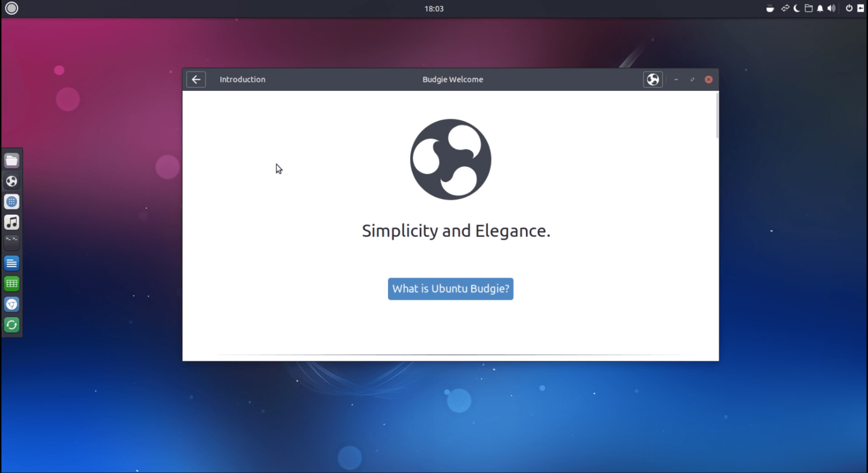The width and height of the screenshot is (868, 473).
Task: Open the network connection arrows applet
Action: coord(785,8)
